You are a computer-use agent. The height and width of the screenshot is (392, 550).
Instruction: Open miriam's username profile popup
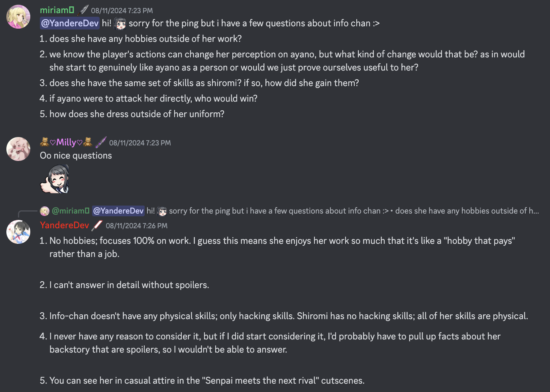pyautogui.click(x=57, y=10)
